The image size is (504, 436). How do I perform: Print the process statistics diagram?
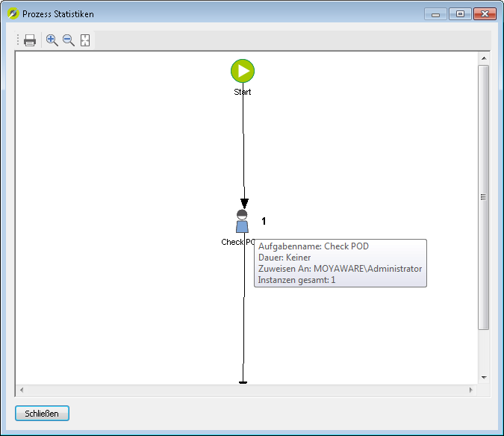click(x=30, y=40)
